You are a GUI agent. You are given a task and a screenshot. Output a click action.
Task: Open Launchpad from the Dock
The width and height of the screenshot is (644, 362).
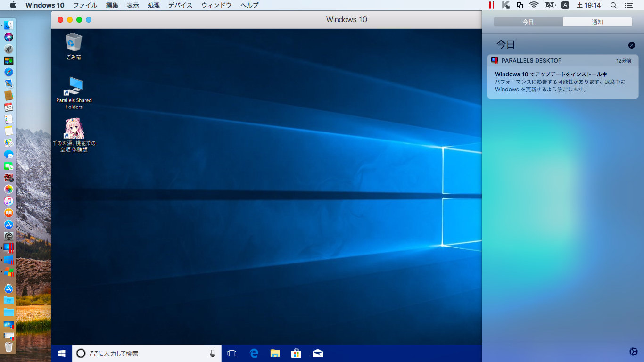coord(8,49)
